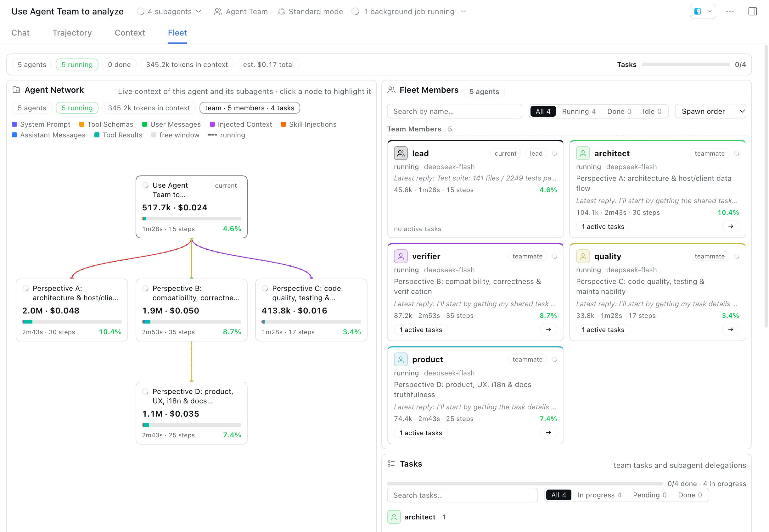Click the Finder-style app icon button
The height and width of the screenshot is (532, 769).
pos(697,11)
